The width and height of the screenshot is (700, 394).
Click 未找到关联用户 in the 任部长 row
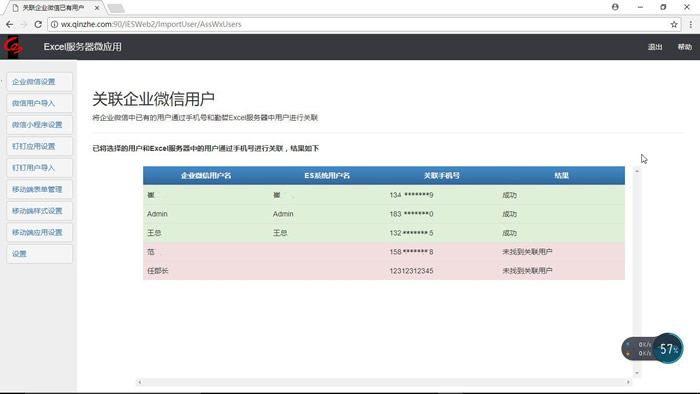click(527, 271)
